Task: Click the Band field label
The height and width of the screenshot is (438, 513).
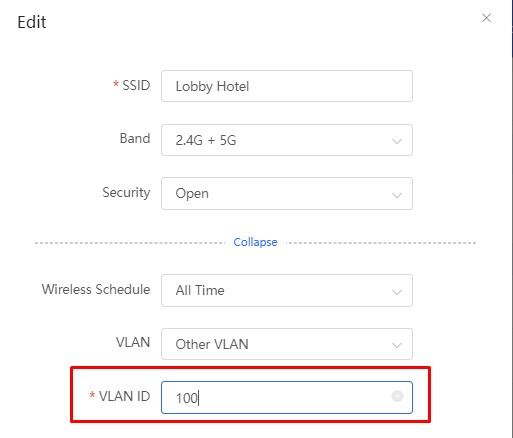Action: [x=135, y=138]
